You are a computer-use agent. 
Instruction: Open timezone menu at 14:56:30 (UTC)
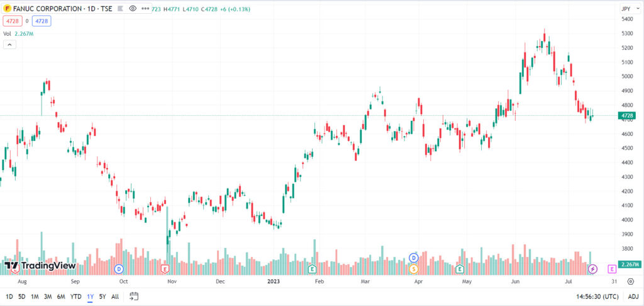[597, 296]
